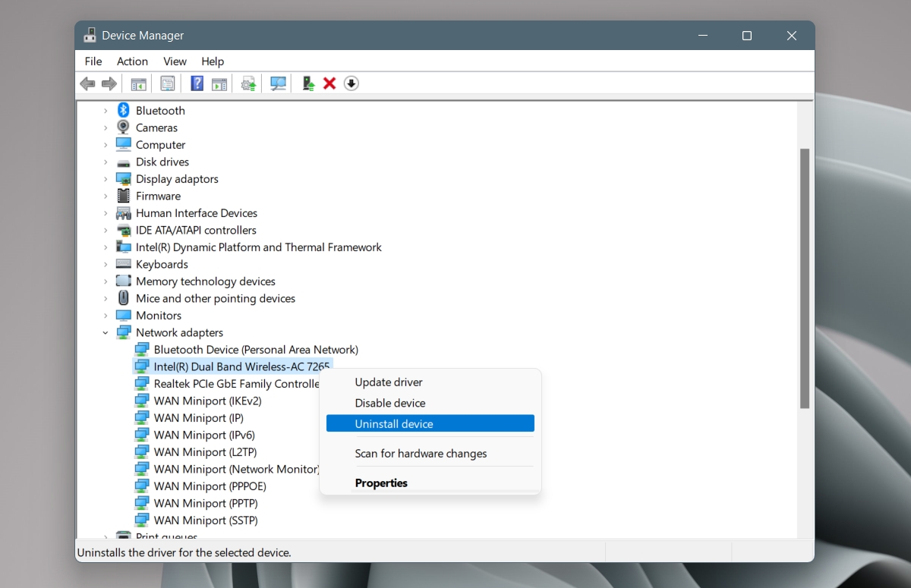Click the Scan for hardware changes toolbar icon

point(278,83)
